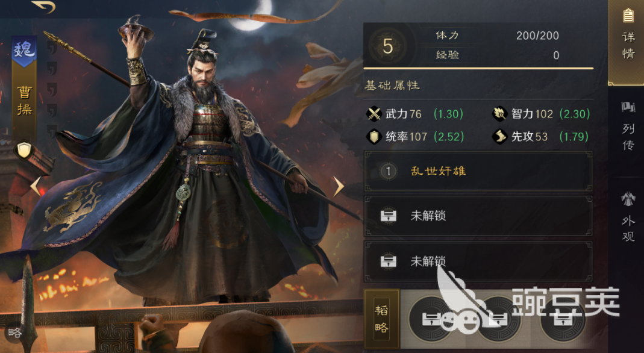This screenshot has width=644, height=353.
Task: Show previous general with left arrow
Action: (x=36, y=186)
